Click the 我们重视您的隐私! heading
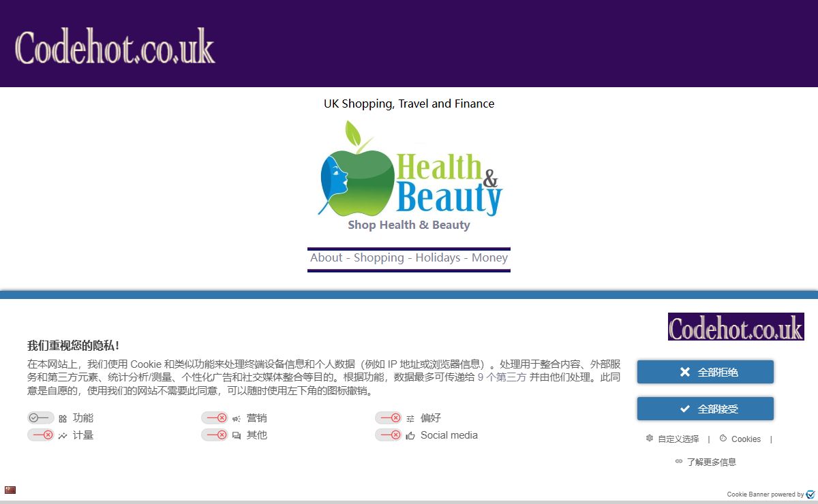This screenshot has height=504, width=818. [74, 345]
